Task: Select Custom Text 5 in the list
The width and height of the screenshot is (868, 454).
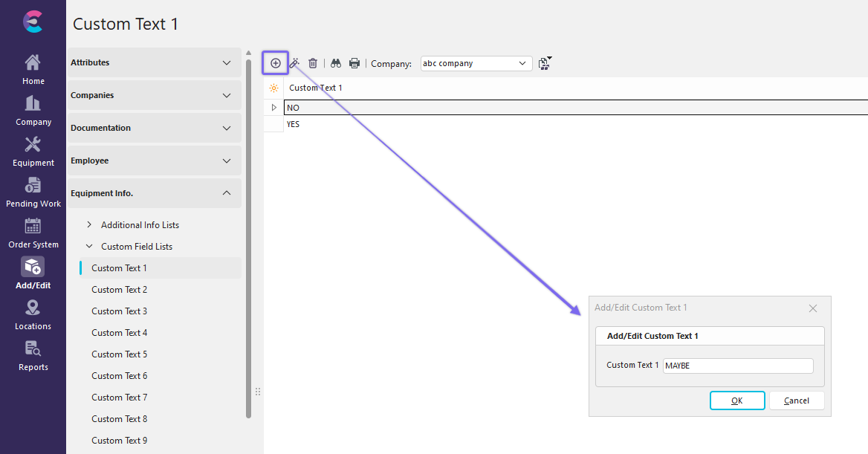Action: click(x=119, y=354)
